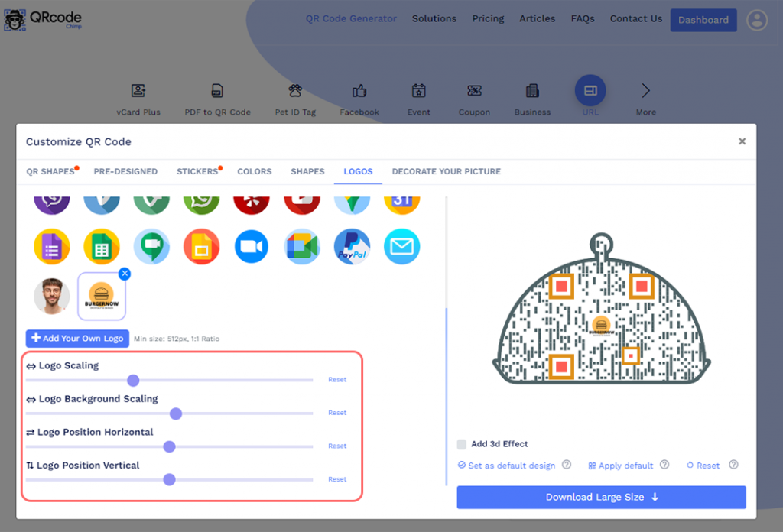Click Add Your Own Logo button
The width and height of the screenshot is (783, 532).
77,339
